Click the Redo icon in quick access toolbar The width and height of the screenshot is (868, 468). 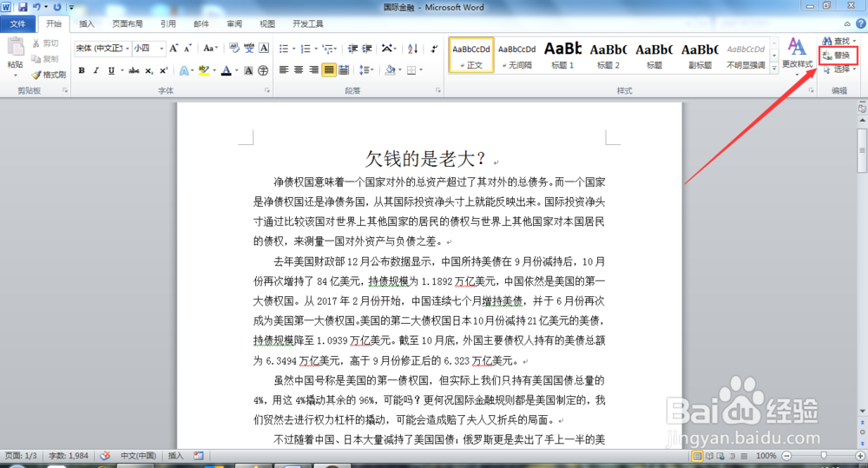57,7
